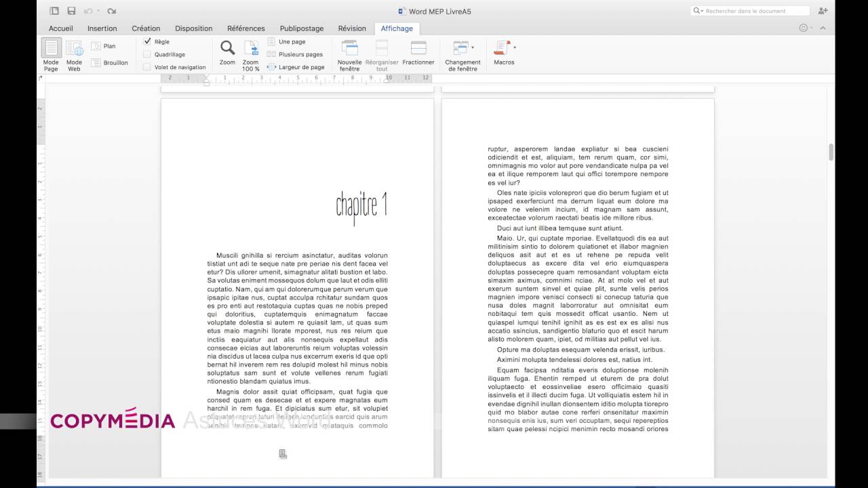
Task: Open the Références tab
Action: tap(246, 28)
